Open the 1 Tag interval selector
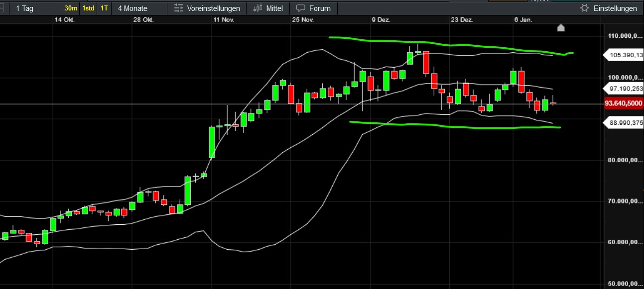The width and height of the screenshot is (644, 289). 35,8
